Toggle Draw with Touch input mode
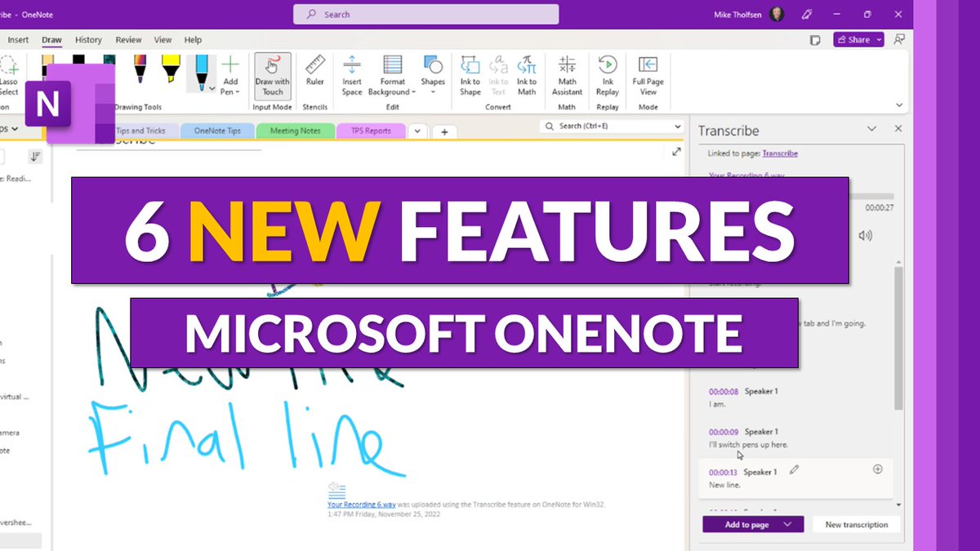980x551 pixels. (x=273, y=75)
